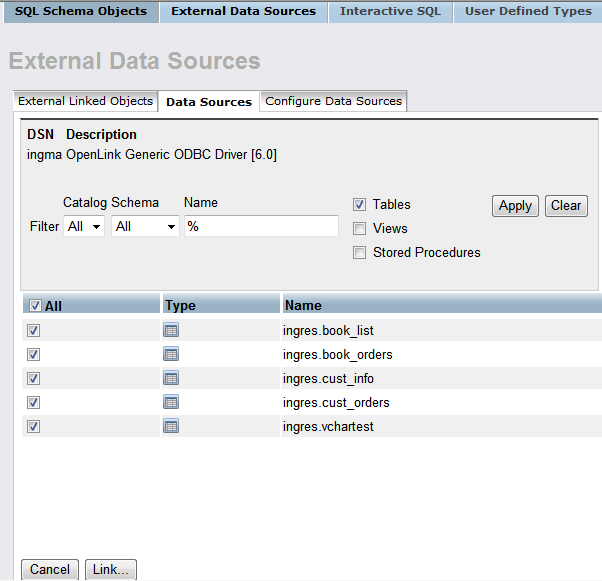This screenshot has height=581, width=602.
Task: Toggle the All select checkbox
Action: (x=35, y=306)
